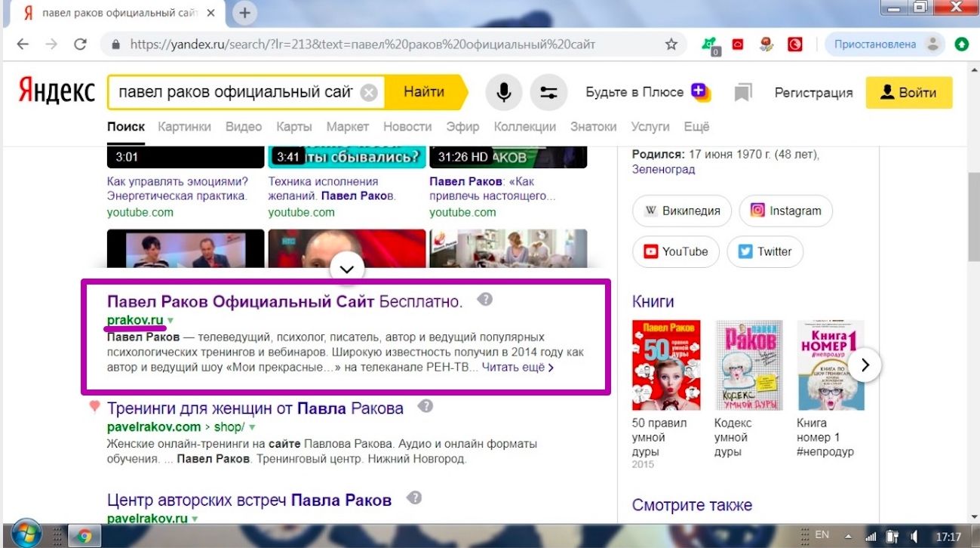
Task: Click network signal icon in system tray
Action: (x=870, y=537)
